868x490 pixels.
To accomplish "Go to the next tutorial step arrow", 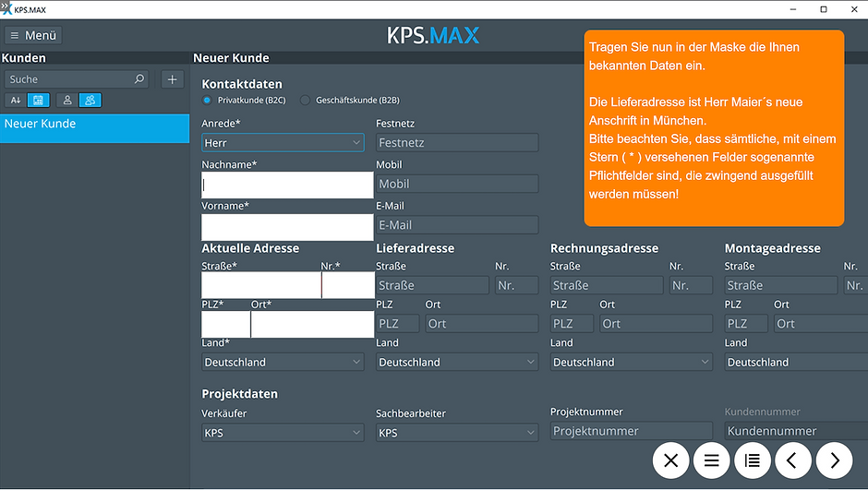I will coord(834,460).
